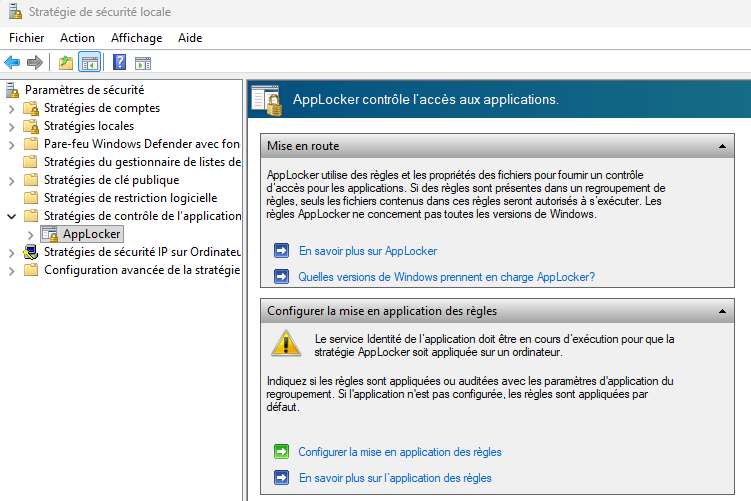Viewport: 751px width, 501px height.
Task: Collapse the Stratégies de contrôle de l'application node
Action: coord(11,216)
